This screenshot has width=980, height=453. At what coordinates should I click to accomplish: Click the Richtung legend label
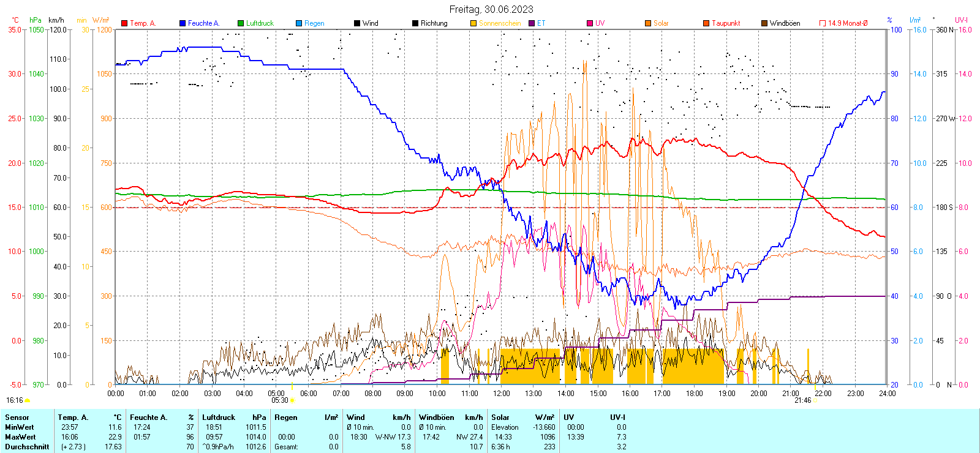coord(434,23)
